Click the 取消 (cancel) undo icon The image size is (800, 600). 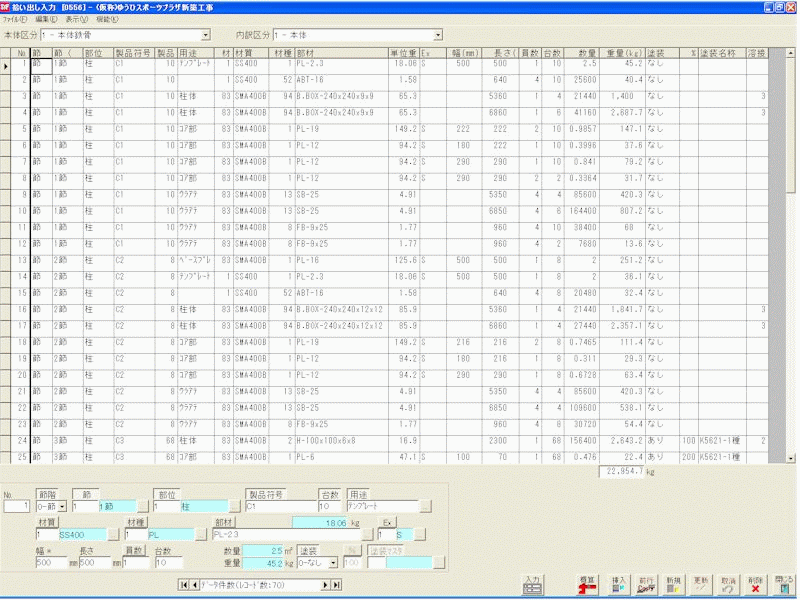(728, 586)
